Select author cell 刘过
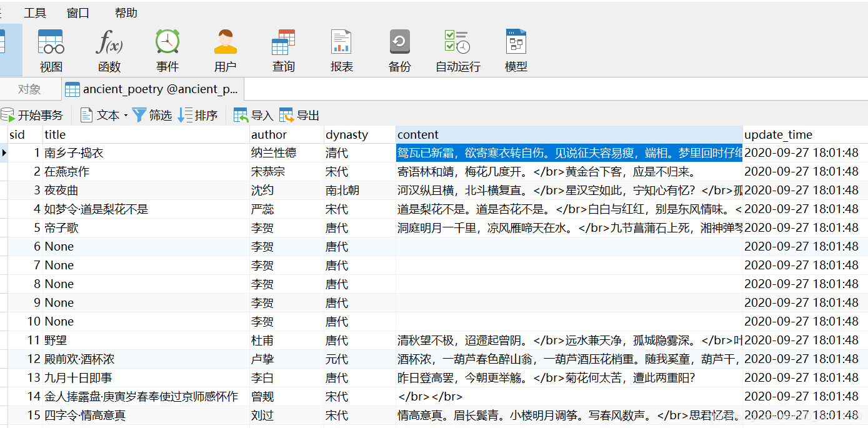 (x=287, y=416)
